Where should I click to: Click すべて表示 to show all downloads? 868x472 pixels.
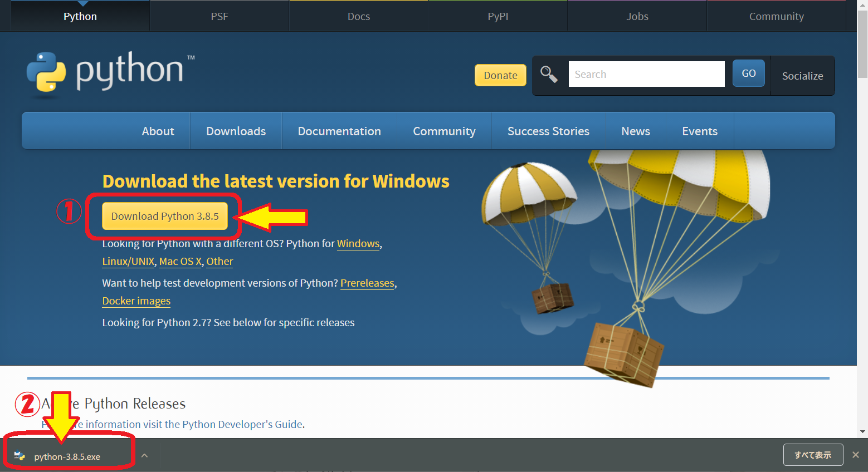[x=813, y=455]
